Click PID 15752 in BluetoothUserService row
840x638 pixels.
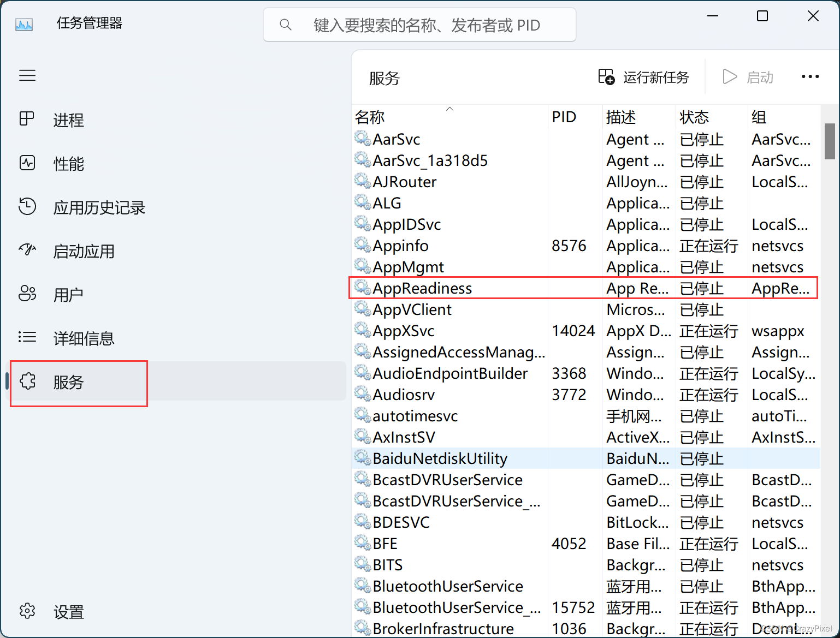tap(573, 607)
